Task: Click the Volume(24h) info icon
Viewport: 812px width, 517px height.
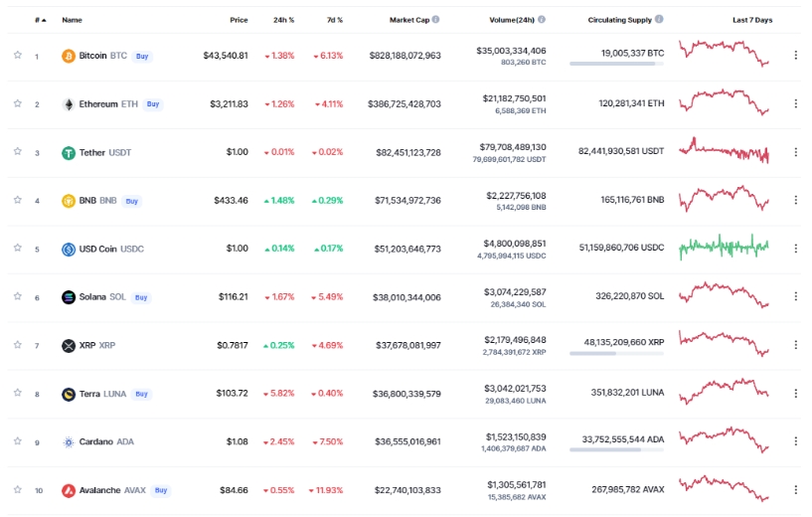Action: 541,19
